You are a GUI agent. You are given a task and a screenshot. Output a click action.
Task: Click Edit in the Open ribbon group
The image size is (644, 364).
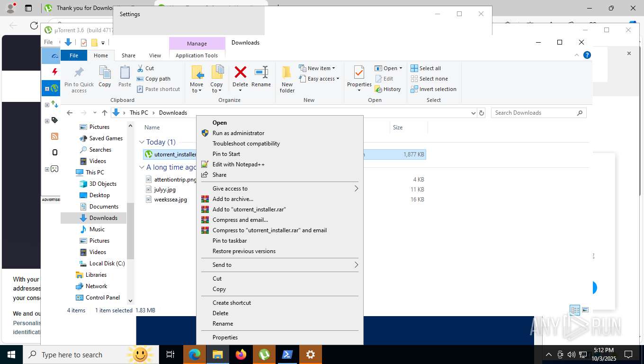tap(384, 79)
